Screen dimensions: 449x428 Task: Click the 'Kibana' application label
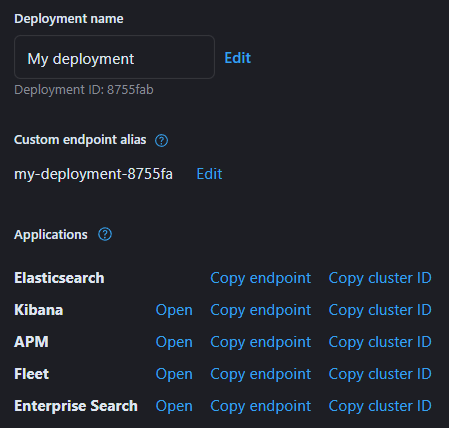tap(39, 310)
